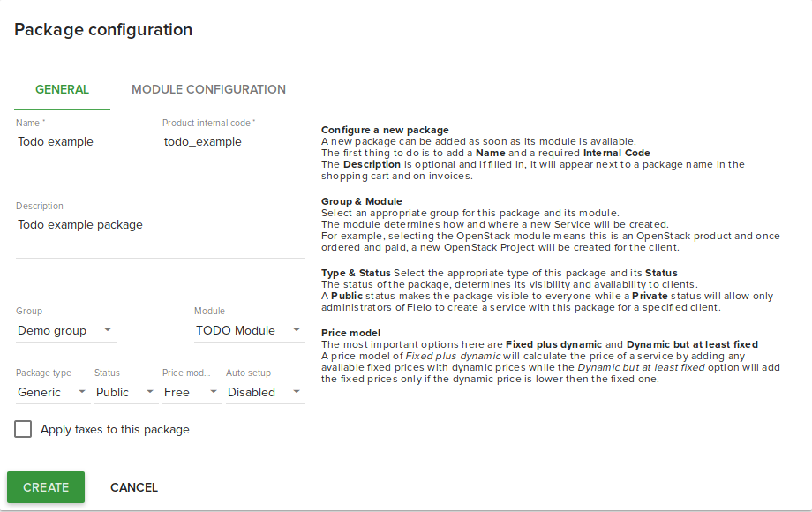Click the Cancel button
Viewport: 812px width, 512px height.
point(134,487)
